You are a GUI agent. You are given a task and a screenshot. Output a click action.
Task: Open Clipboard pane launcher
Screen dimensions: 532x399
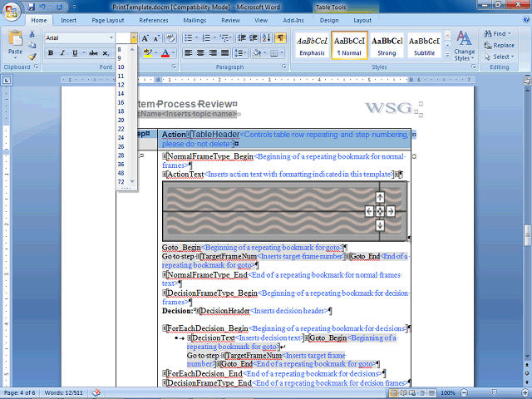(x=37, y=66)
